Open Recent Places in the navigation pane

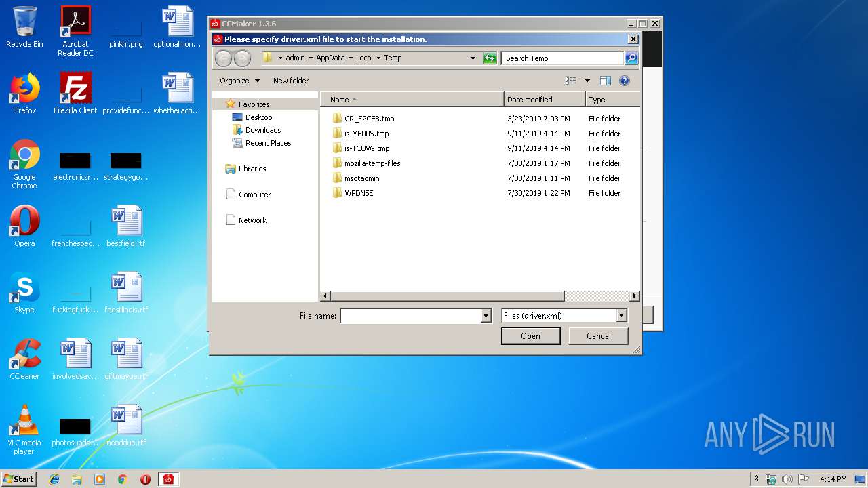262,143
